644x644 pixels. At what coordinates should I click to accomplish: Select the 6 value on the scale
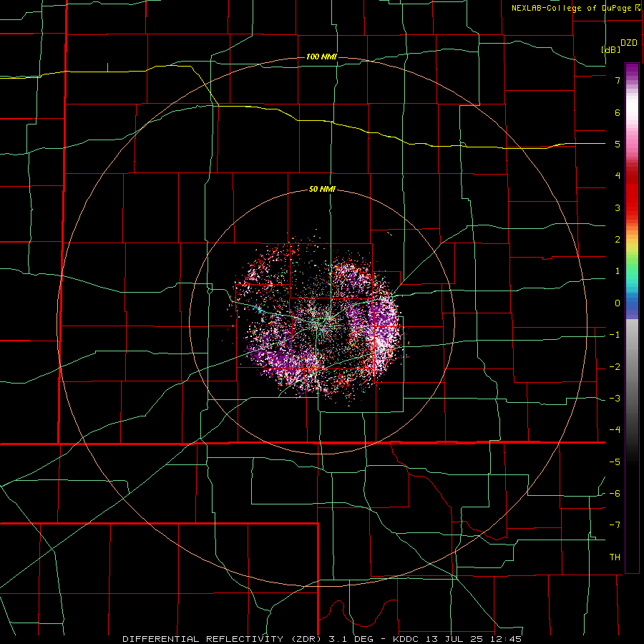coord(618,112)
